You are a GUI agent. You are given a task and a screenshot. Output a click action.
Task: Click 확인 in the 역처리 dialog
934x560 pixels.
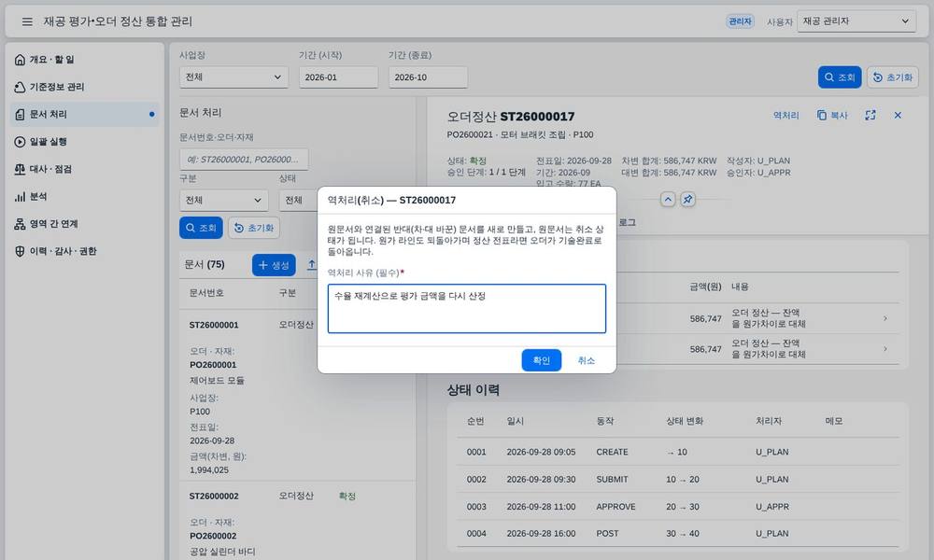(x=541, y=360)
